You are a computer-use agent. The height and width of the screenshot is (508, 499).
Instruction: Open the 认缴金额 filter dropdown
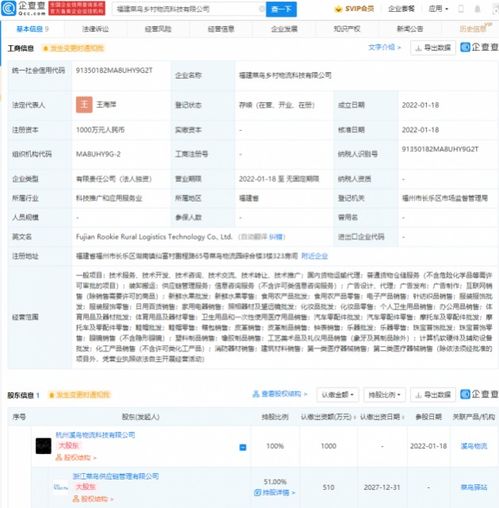pos(338,395)
